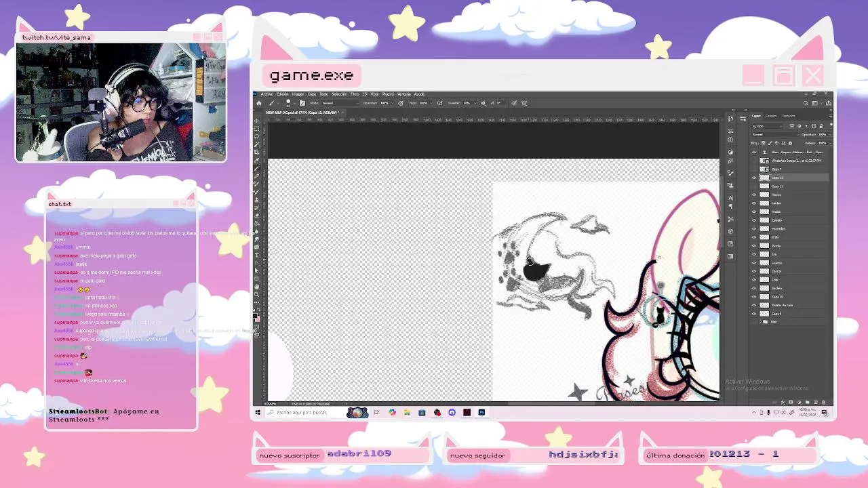Image resolution: width=868 pixels, height=488 pixels.
Task: Click the symmetry paint options icon
Action: coord(524,103)
